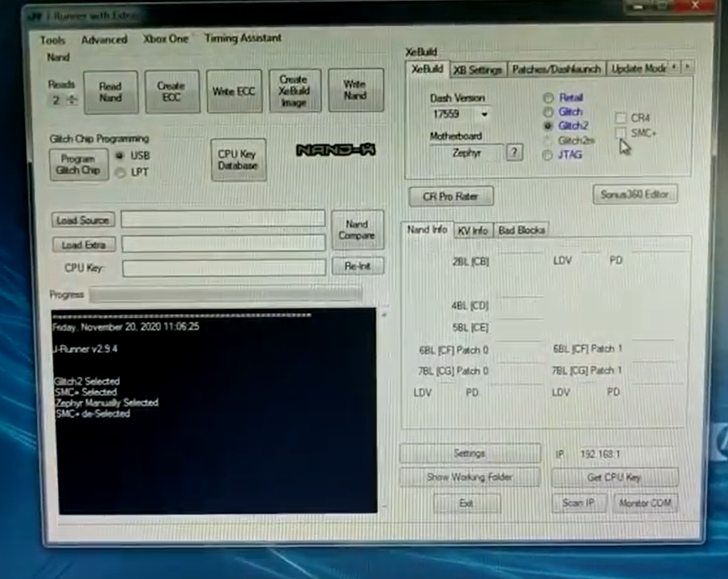Viewport: 728px width, 579px height.
Task: Focus the CPU Key input field
Action: (x=224, y=267)
